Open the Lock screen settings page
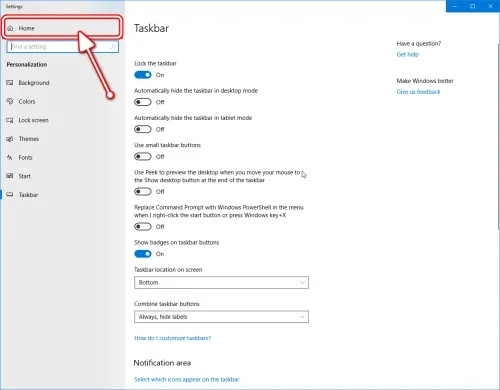Screen dimensions: 500x390 click(x=62, y=120)
